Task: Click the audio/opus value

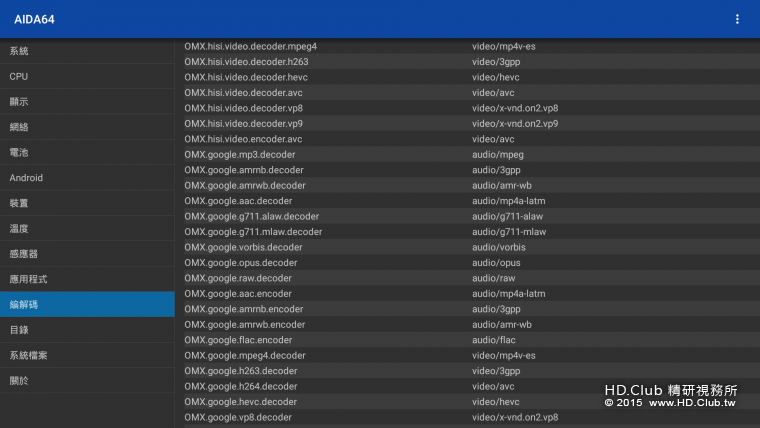Action: (x=496, y=263)
